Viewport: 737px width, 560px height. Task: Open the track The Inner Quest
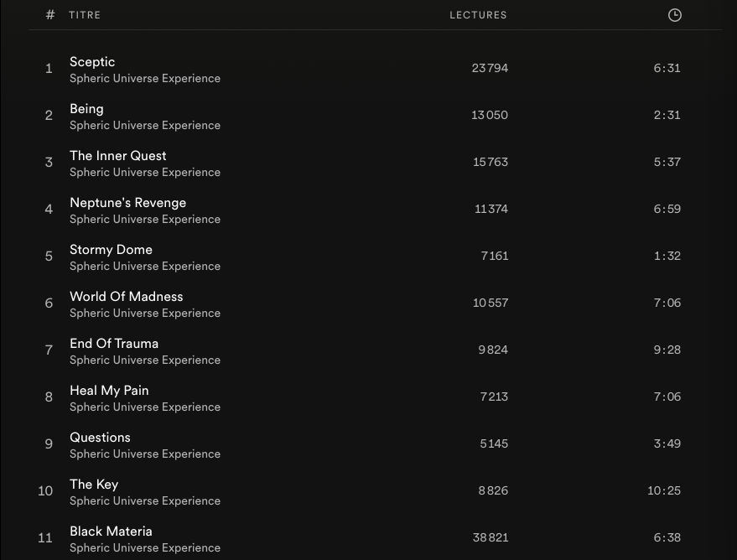[118, 156]
